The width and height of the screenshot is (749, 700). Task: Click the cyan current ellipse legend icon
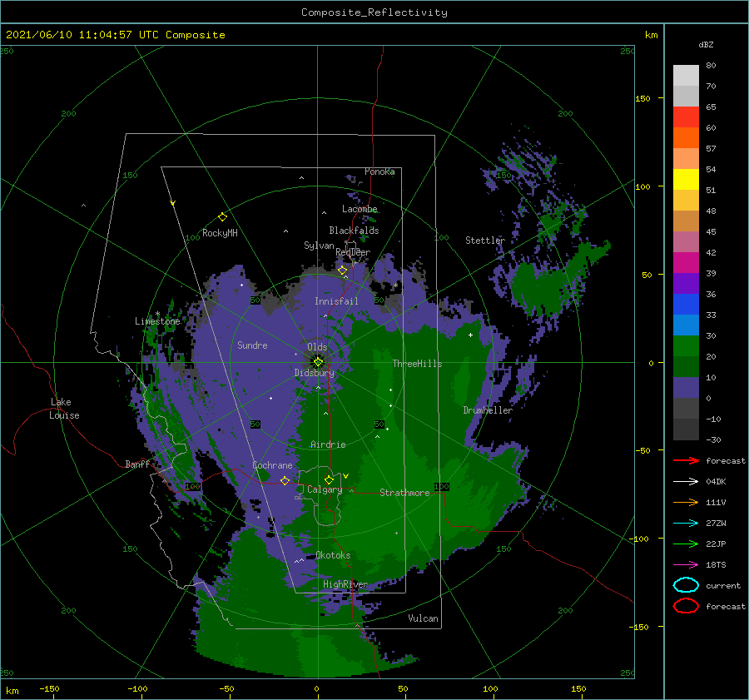click(x=686, y=585)
